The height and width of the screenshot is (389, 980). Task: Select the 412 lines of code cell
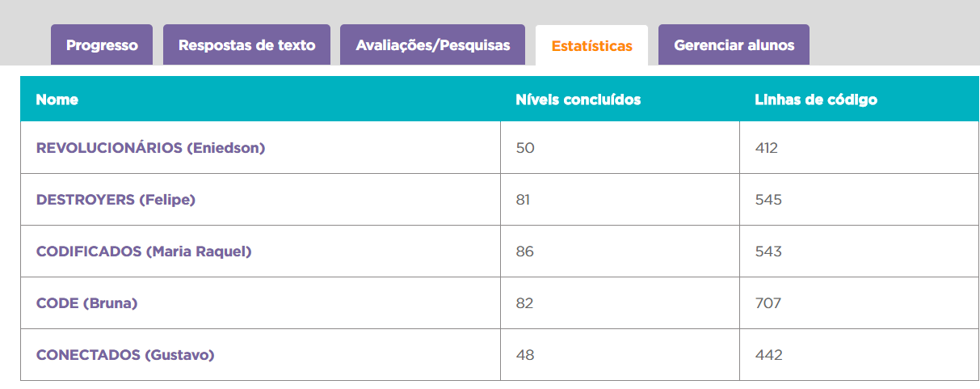point(766,148)
